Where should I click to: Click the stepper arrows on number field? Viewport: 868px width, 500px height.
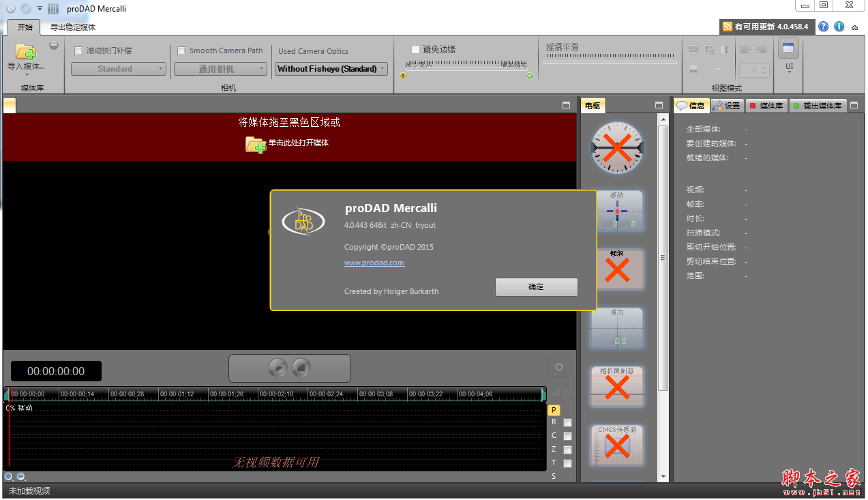(764, 70)
